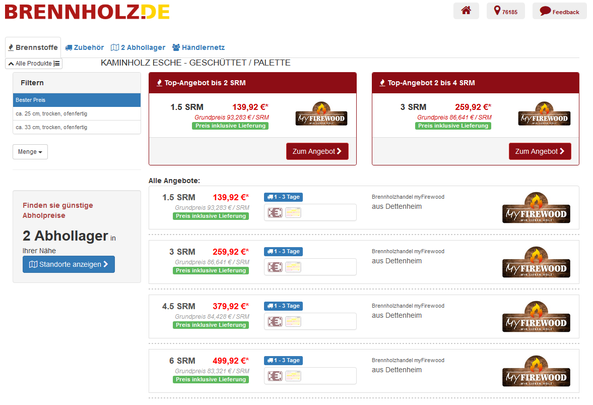
Task: Click the cash payment icon in 6 SRM row
Action: pyautogui.click(x=275, y=376)
